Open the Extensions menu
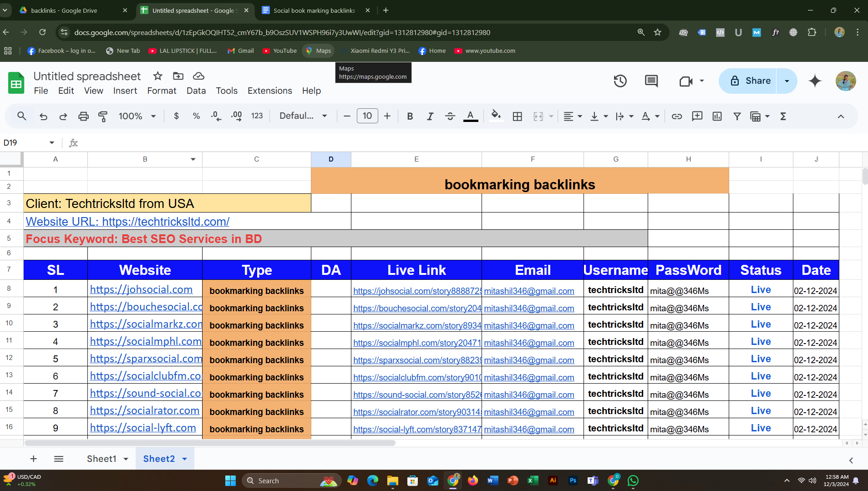This screenshot has width=868, height=491. click(x=269, y=91)
